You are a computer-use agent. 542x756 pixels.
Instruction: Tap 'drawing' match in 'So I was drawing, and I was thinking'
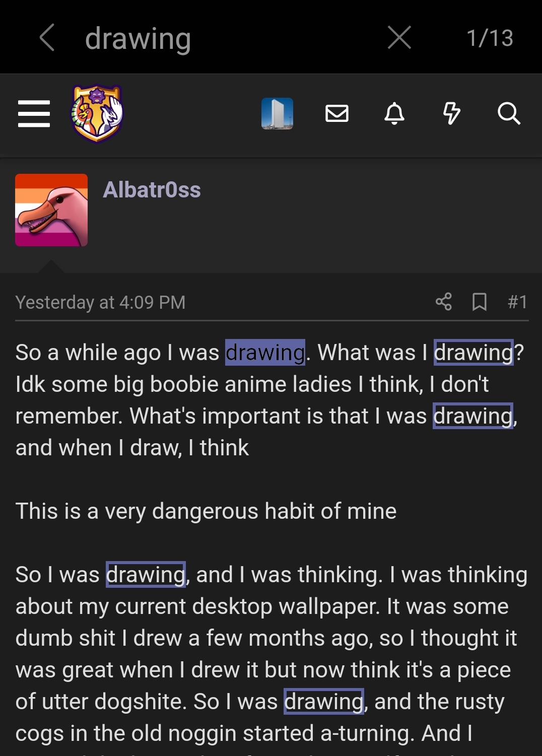click(x=146, y=575)
